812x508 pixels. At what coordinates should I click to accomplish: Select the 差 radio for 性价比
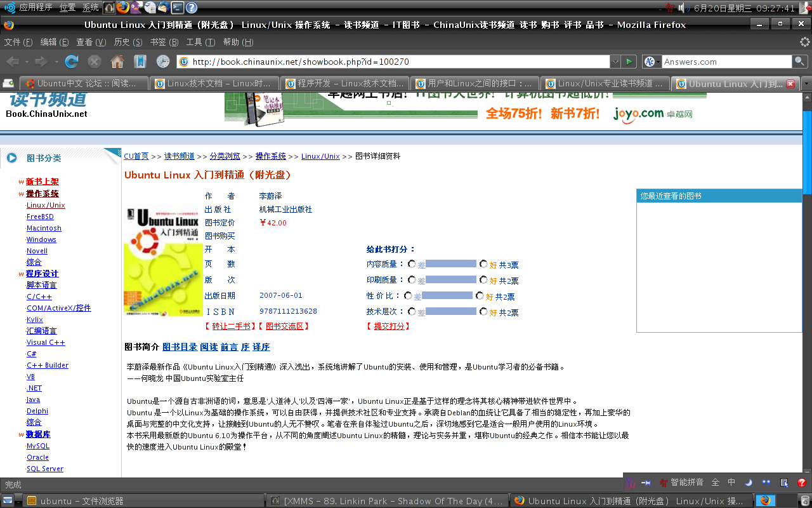point(408,296)
